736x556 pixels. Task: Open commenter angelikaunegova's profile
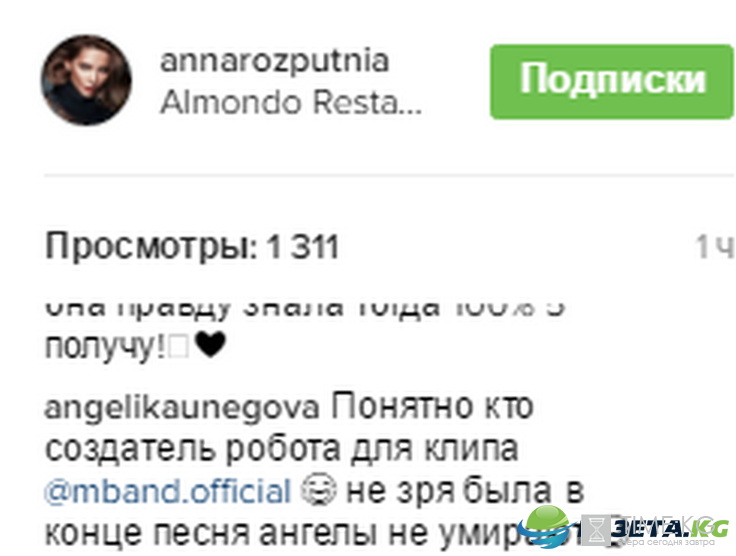tap(182, 407)
